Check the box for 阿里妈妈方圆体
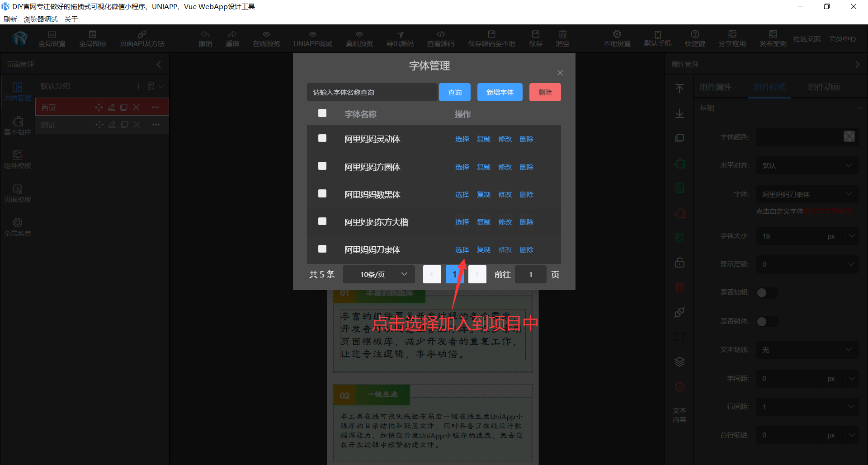Viewport: 868px width, 465px height. pyautogui.click(x=322, y=166)
